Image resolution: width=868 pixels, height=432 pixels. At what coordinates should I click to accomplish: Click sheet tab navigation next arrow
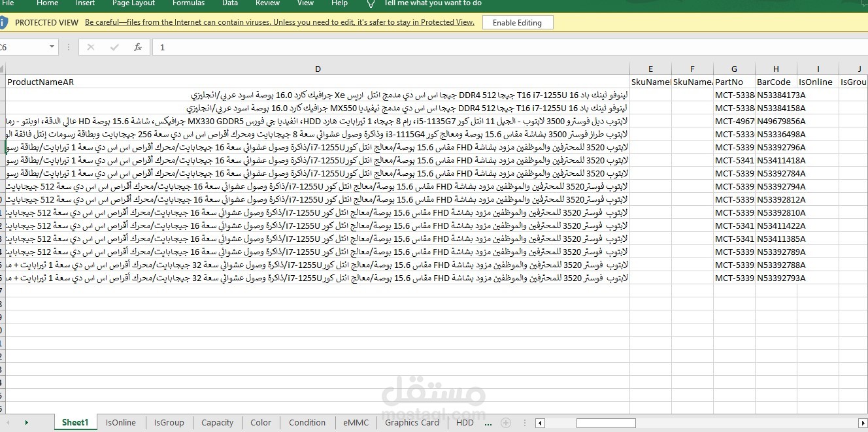coord(27,423)
